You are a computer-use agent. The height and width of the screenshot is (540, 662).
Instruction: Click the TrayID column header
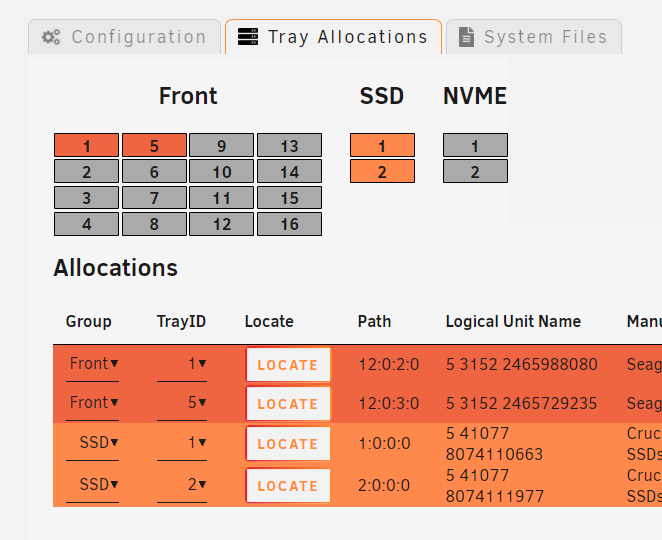182,322
